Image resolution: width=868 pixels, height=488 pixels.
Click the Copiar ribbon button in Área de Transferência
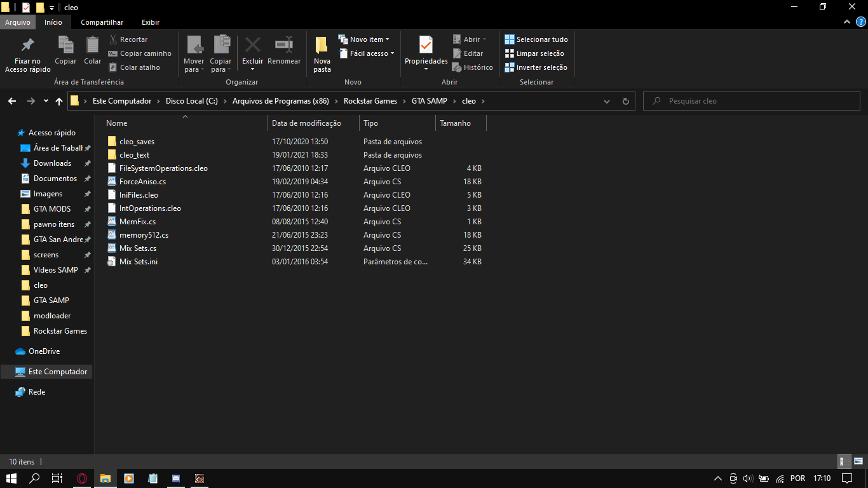coord(65,51)
